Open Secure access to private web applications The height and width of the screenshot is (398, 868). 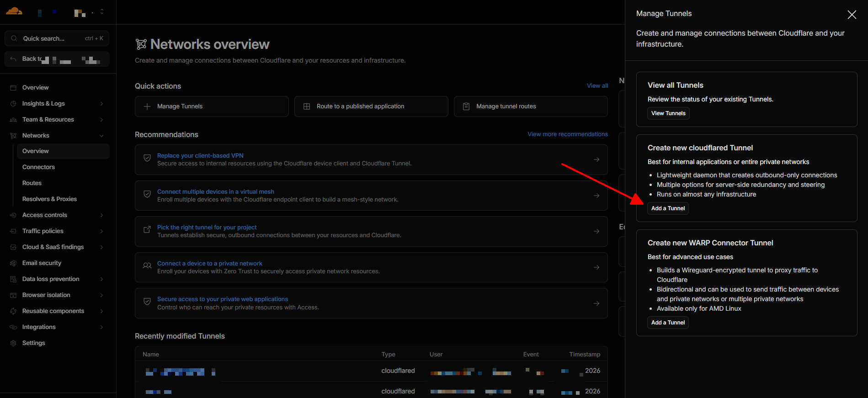[223, 299]
